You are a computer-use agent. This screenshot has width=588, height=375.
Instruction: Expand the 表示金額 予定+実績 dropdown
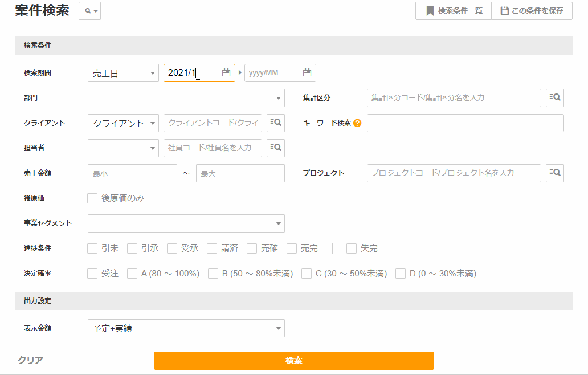[x=186, y=328]
